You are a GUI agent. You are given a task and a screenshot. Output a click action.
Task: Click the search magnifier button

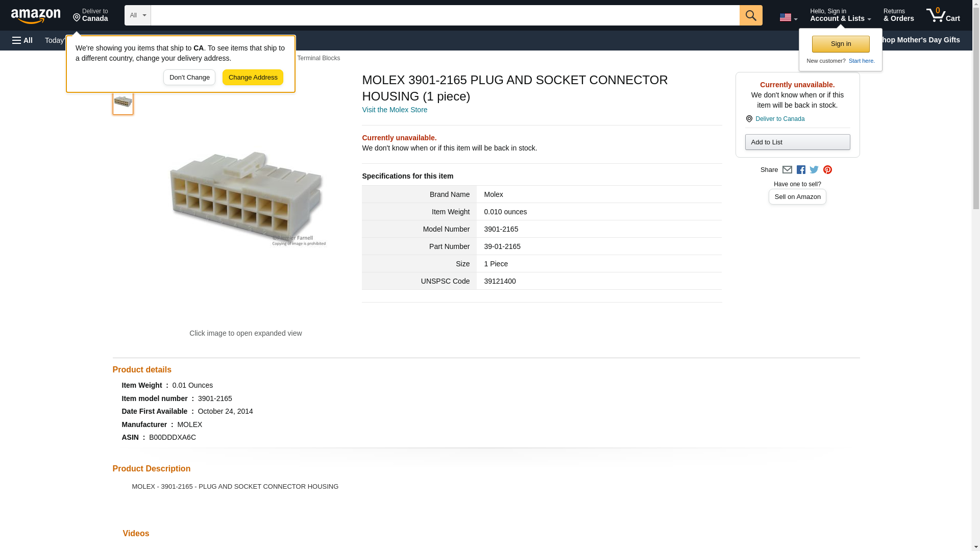tap(750, 15)
